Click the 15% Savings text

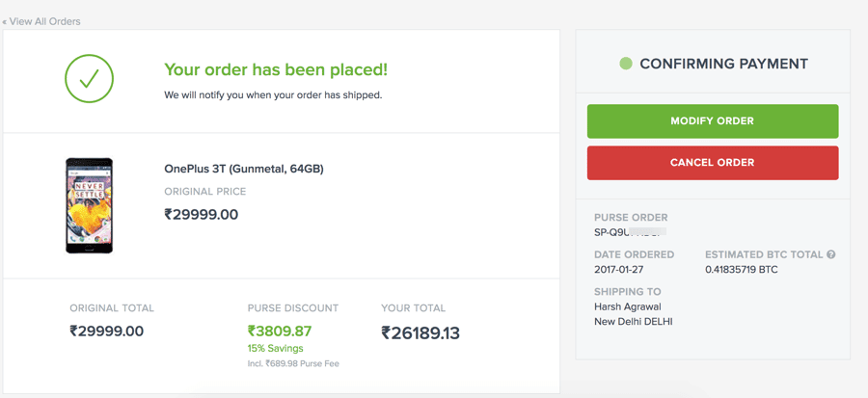tap(276, 348)
